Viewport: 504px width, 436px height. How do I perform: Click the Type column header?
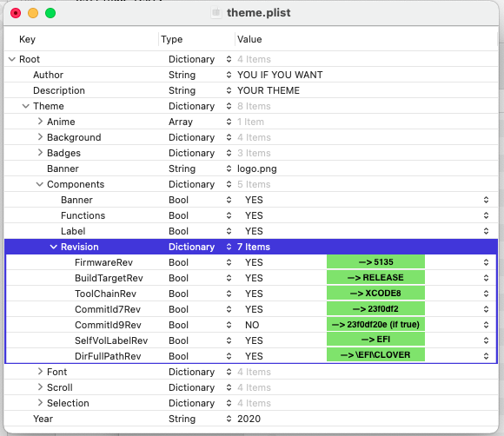coord(172,39)
